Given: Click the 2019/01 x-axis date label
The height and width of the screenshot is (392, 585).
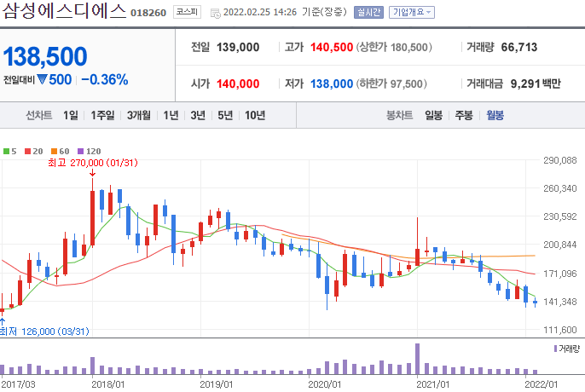Looking at the screenshot, I should click(x=217, y=384).
